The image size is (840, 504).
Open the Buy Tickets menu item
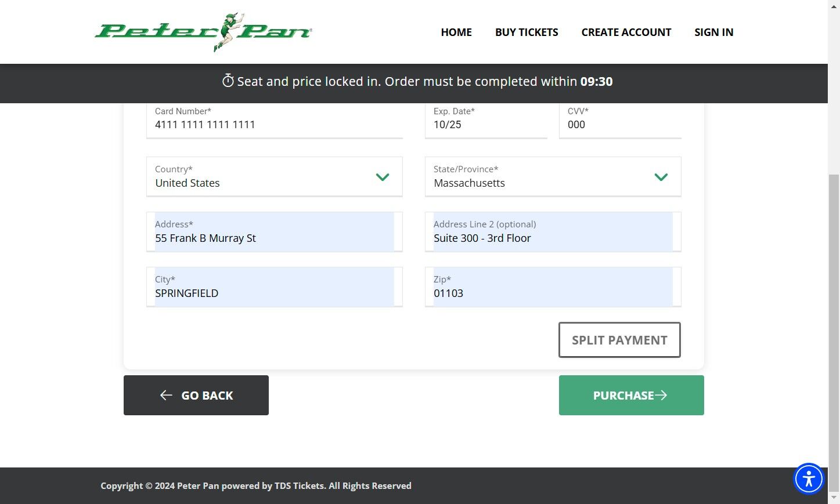pos(527,32)
